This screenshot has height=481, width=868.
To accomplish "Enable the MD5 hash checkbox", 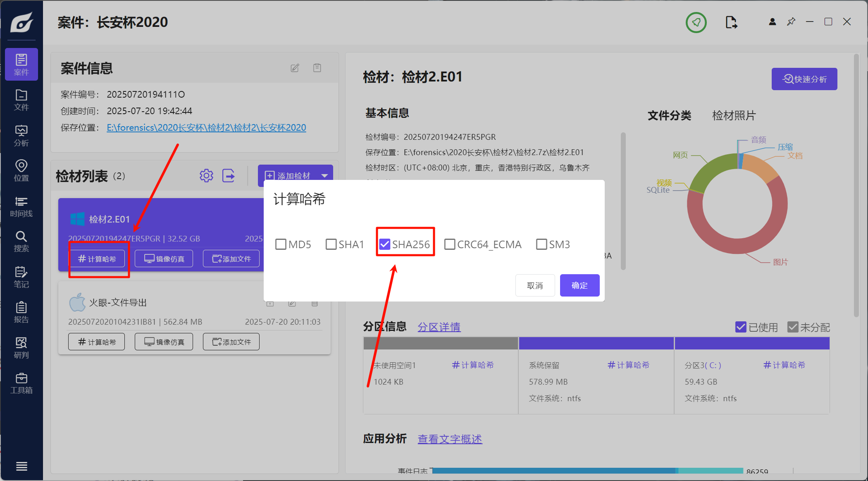I will point(281,244).
